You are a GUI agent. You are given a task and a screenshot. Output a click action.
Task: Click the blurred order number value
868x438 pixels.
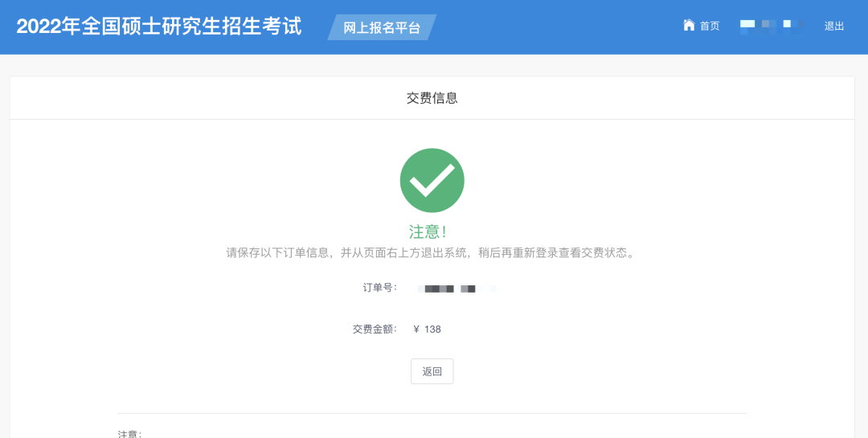457,289
